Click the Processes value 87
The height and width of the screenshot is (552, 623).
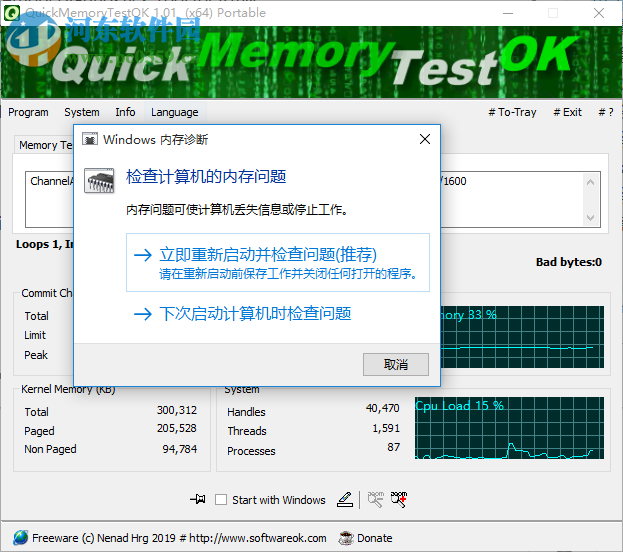coord(393,447)
